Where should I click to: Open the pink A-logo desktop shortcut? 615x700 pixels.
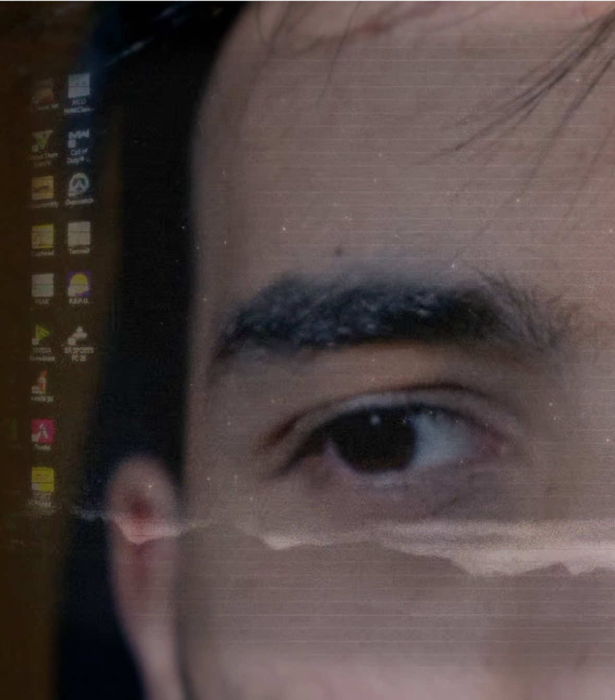coord(43,435)
